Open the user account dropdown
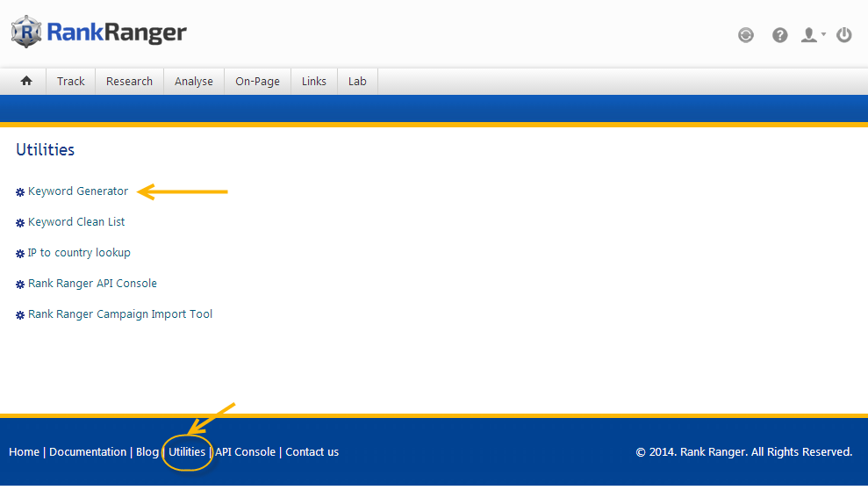868x490 pixels. [814, 35]
